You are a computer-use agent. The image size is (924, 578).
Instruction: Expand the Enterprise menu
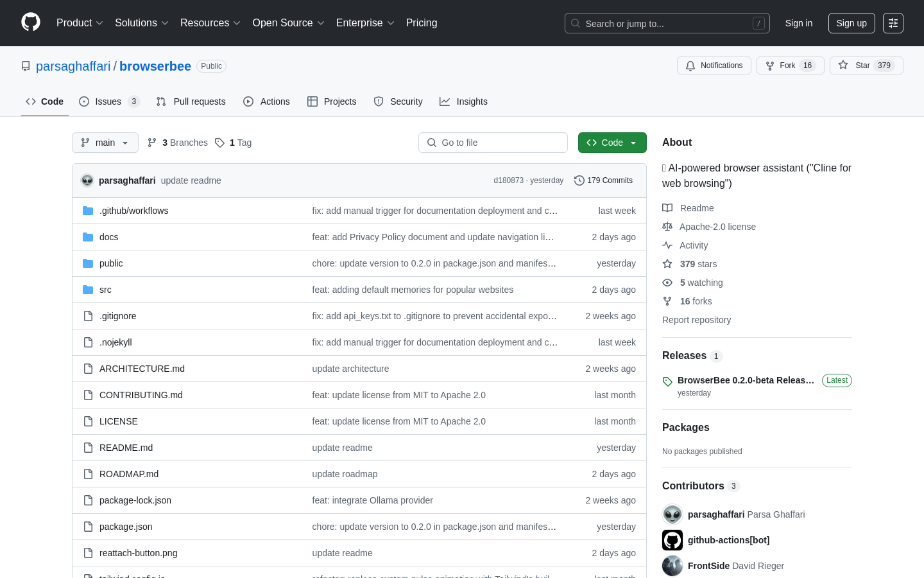point(365,23)
